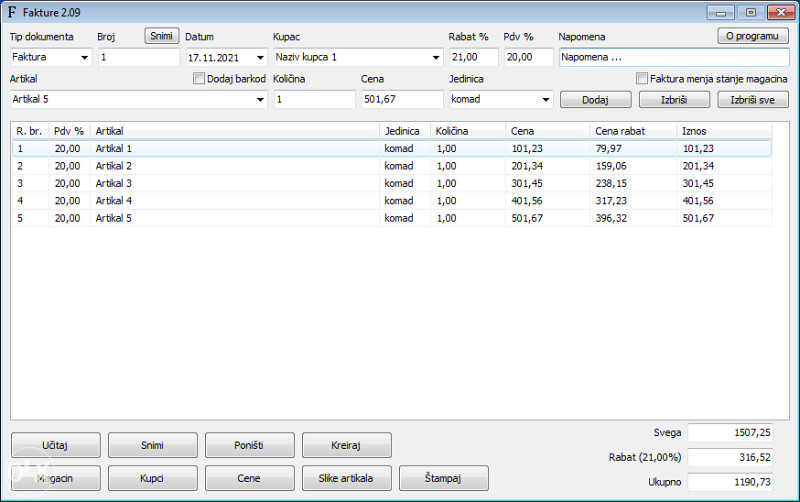Viewport: 800px width, 502px height.
Task: Open the Kupac combo box list
Action: point(435,57)
